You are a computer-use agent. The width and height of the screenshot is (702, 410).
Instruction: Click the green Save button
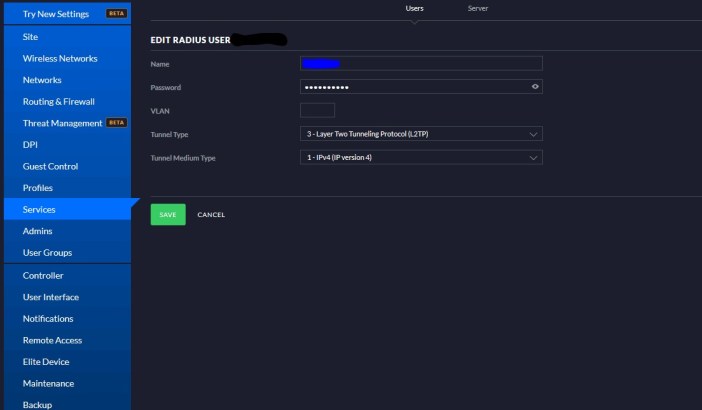click(x=167, y=214)
